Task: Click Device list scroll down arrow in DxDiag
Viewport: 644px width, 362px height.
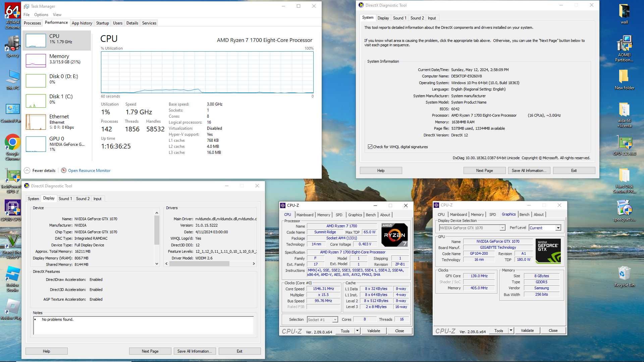Action: click(x=157, y=264)
